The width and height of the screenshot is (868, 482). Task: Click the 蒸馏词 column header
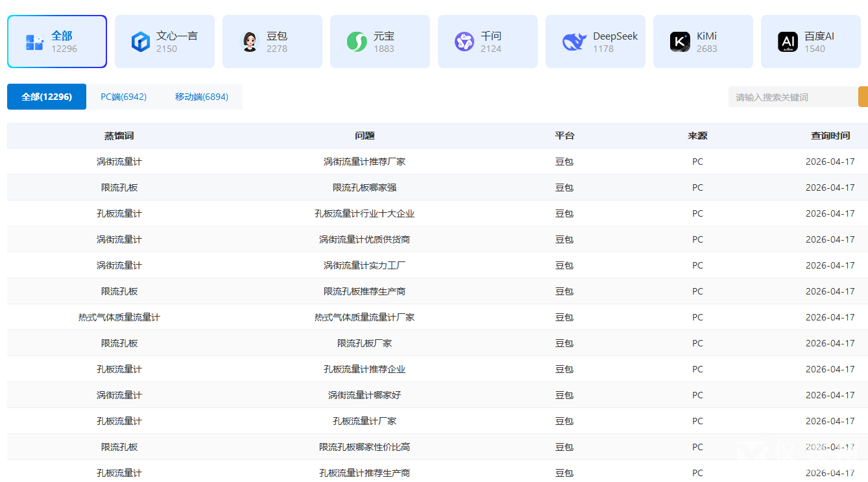pos(119,136)
